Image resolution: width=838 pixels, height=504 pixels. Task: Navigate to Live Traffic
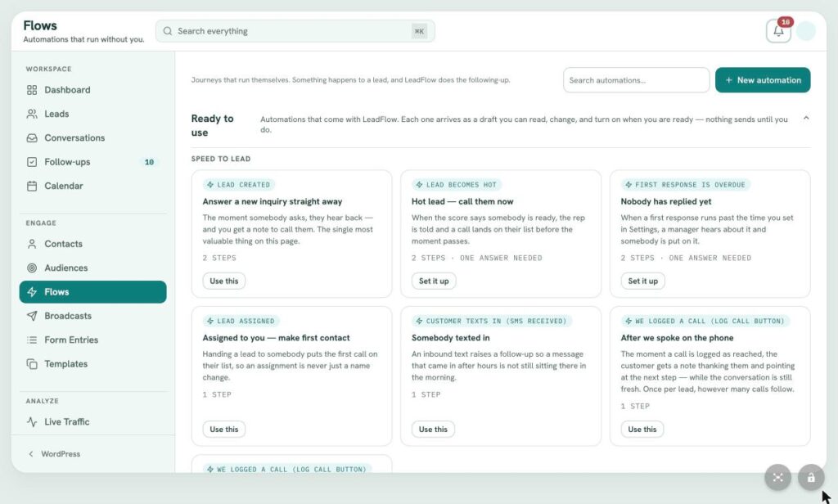pos(92,421)
